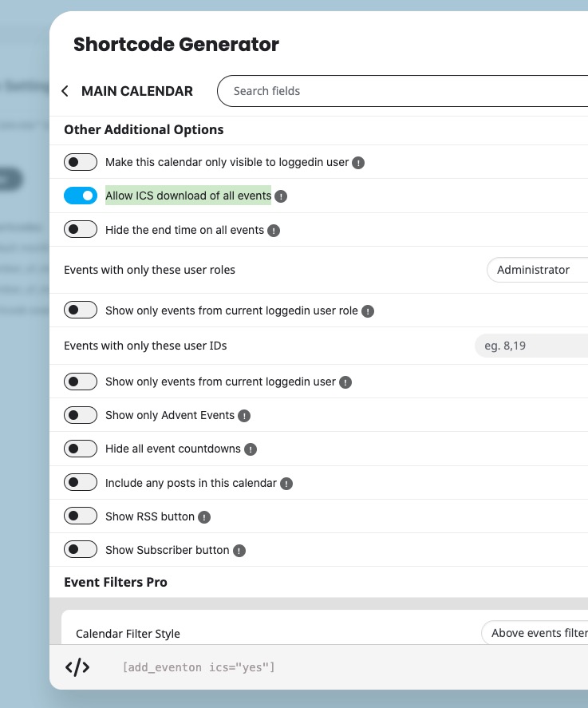Click info icon for Include any posts option
588x708 pixels.
click(286, 484)
